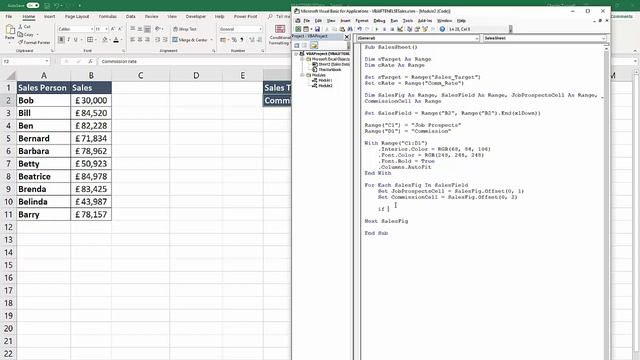Select the £84,978 sales cell
Viewport: 640px width, 360px height.
(x=91, y=176)
